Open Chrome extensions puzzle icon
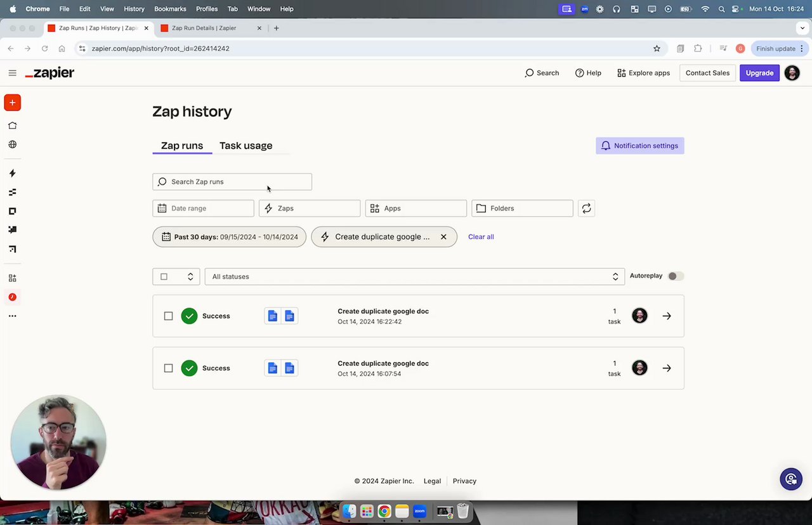 click(698, 48)
